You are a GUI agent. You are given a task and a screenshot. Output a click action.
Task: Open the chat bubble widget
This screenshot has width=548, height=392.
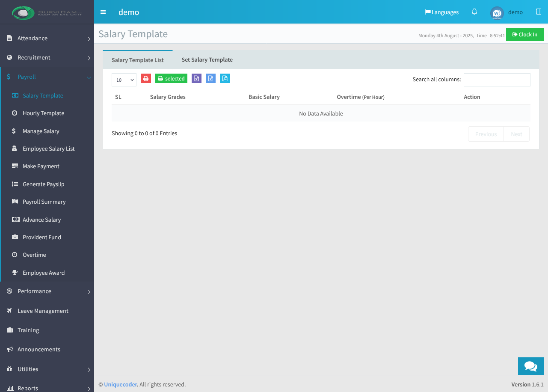coord(531,366)
